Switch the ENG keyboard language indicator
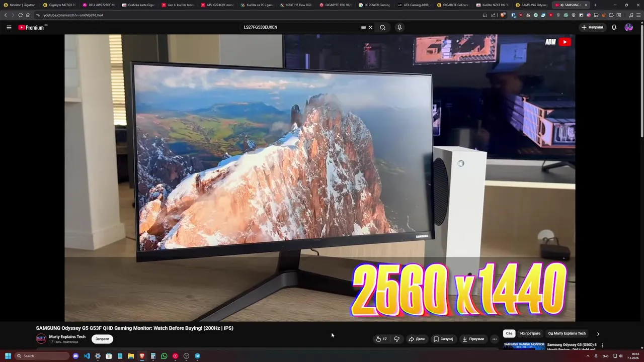The image size is (644, 362). [x=605, y=356]
